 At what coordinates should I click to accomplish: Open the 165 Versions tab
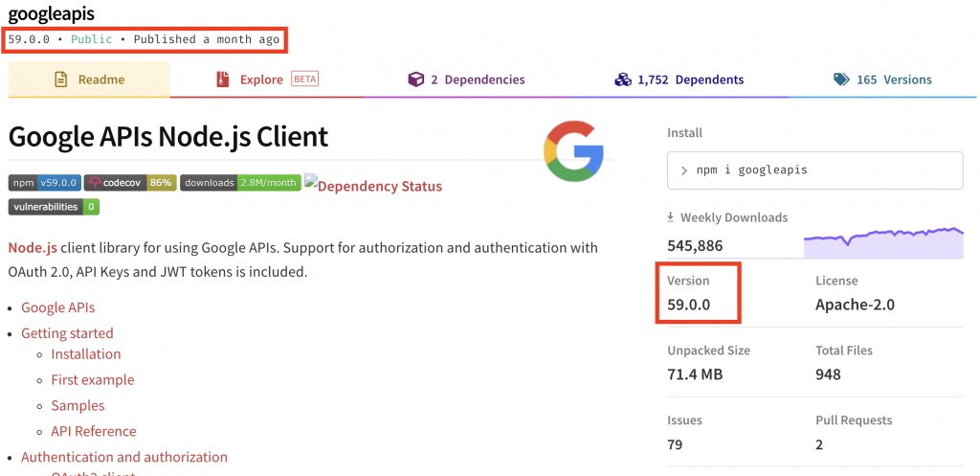[881, 79]
